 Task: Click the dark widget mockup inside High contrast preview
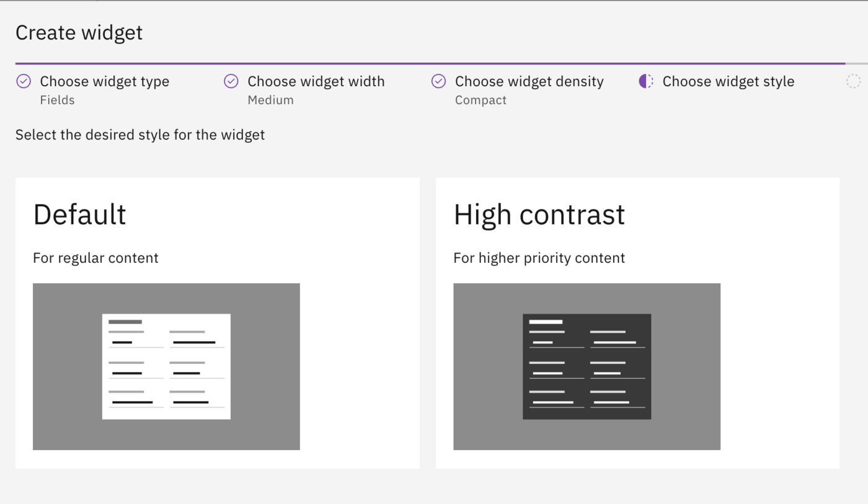point(587,367)
